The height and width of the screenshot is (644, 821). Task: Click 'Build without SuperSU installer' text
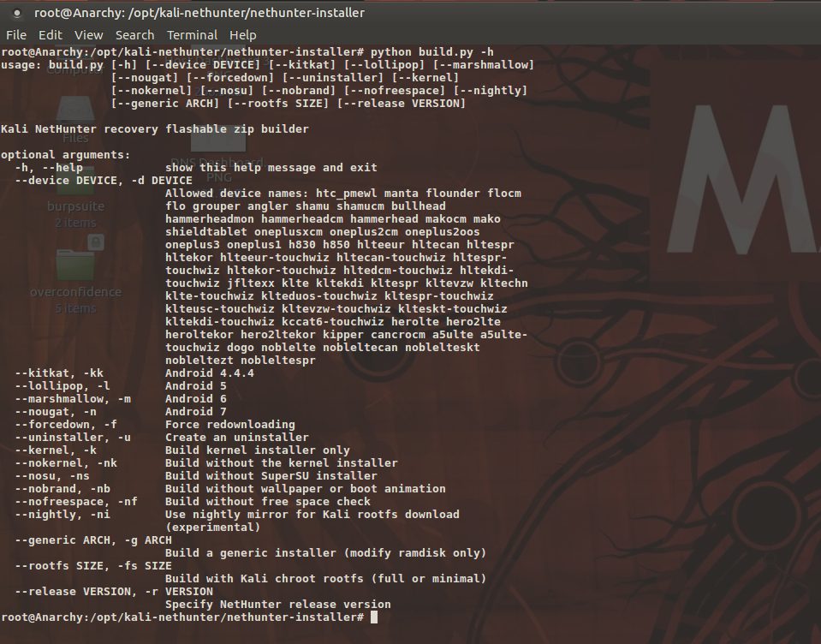coord(271,475)
